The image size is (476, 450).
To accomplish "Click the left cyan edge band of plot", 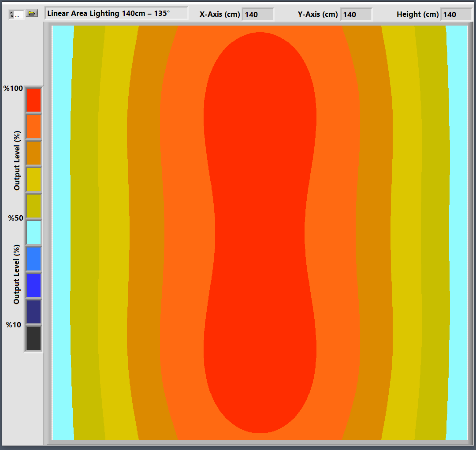I will point(62,229).
